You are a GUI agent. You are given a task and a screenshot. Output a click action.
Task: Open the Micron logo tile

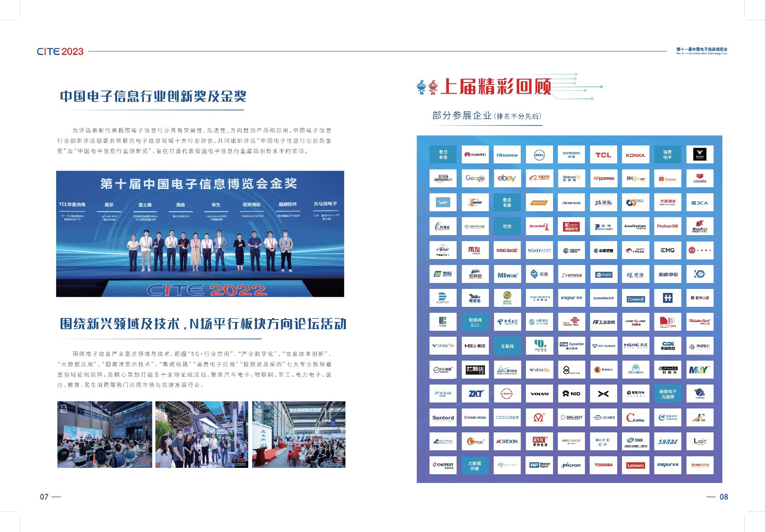[x=571, y=465]
